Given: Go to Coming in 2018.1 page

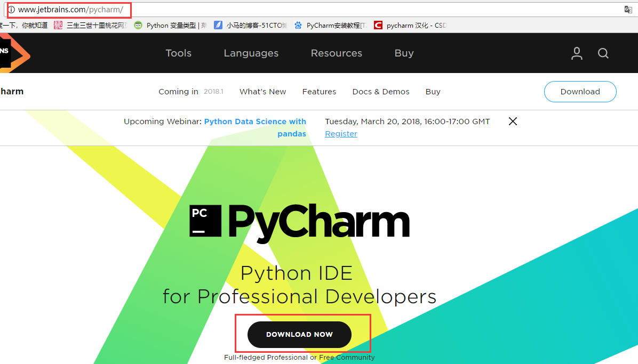Looking at the screenshot, I should click(191, 92).
